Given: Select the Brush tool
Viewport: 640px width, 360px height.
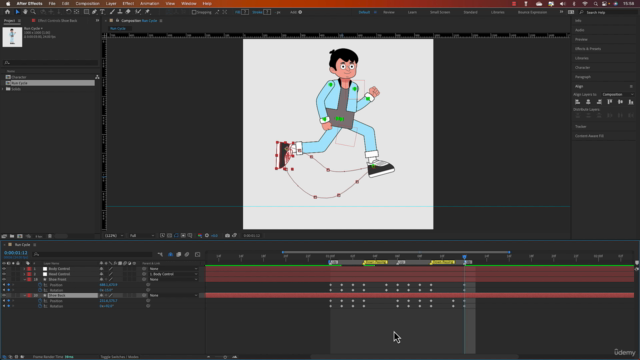Looking at the screenshot, I should click(x=112, y=12).
